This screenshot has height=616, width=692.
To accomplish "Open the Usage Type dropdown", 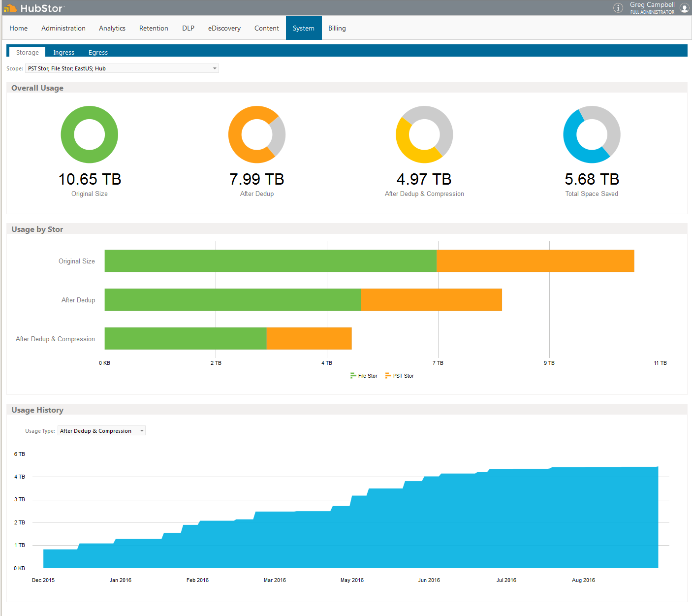I will pos(142,431).
